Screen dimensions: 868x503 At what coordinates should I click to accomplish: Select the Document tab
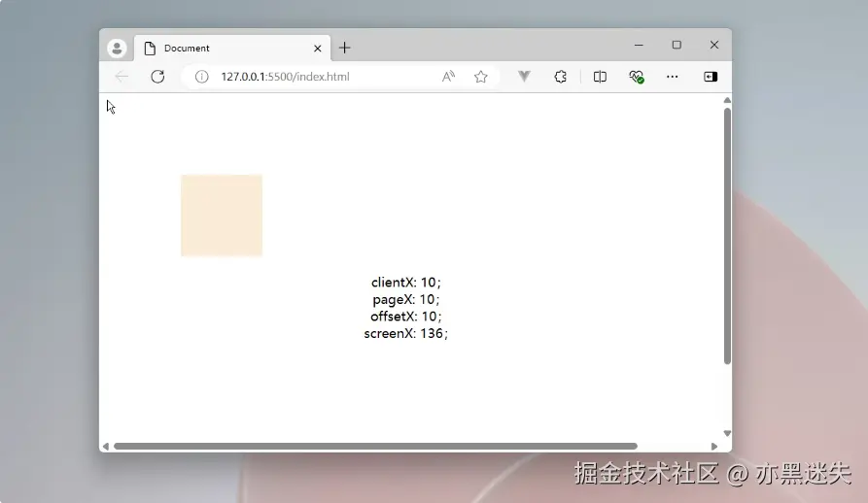tap(232, 49)
